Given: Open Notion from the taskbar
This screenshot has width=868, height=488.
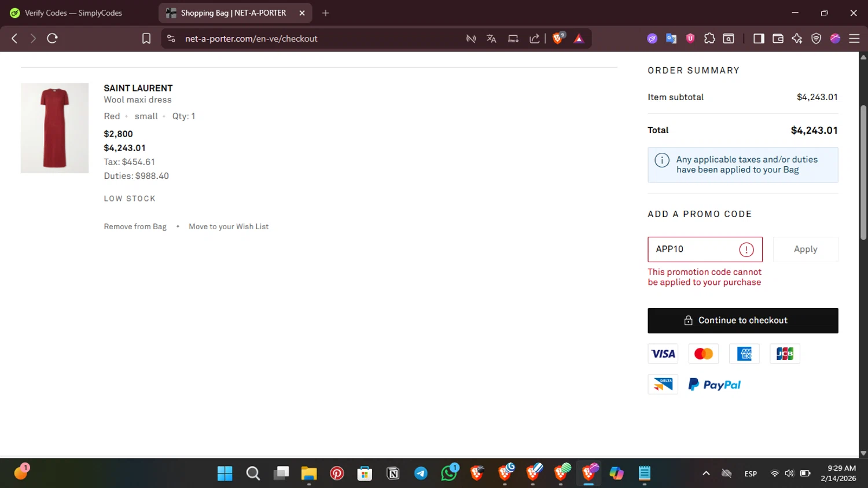Looking at the screenshot, I should [x=393, y=474].
